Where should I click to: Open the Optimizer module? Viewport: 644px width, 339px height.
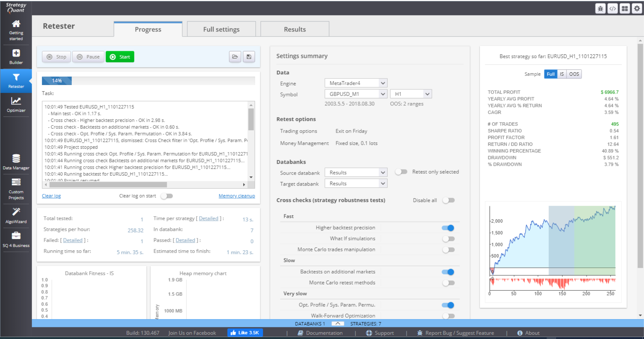[16, 104]
